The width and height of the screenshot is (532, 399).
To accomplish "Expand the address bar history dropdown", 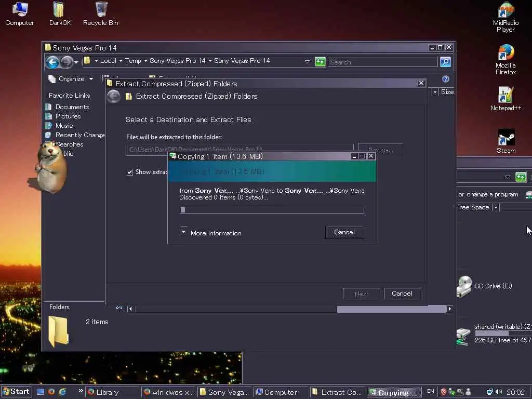I will (x=307, y=62).
